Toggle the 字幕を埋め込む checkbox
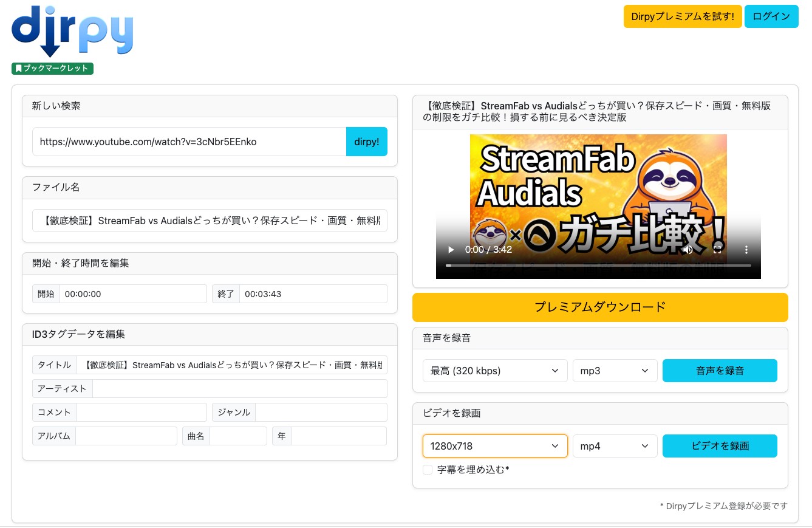The width and height of the screenshot is (812, 528). [428, 470]
